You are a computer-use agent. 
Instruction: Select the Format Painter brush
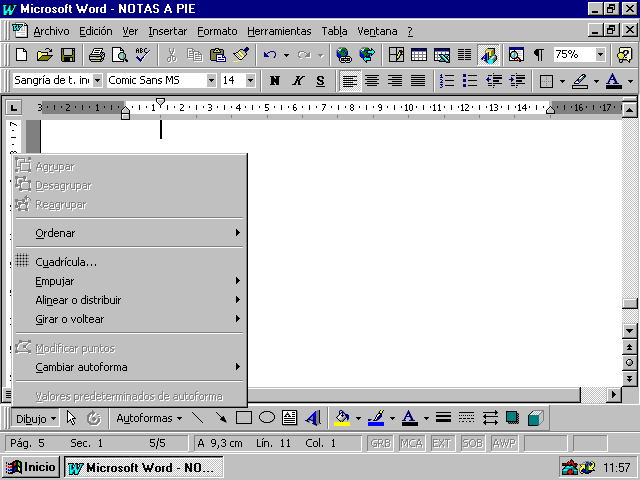(241, 55)
